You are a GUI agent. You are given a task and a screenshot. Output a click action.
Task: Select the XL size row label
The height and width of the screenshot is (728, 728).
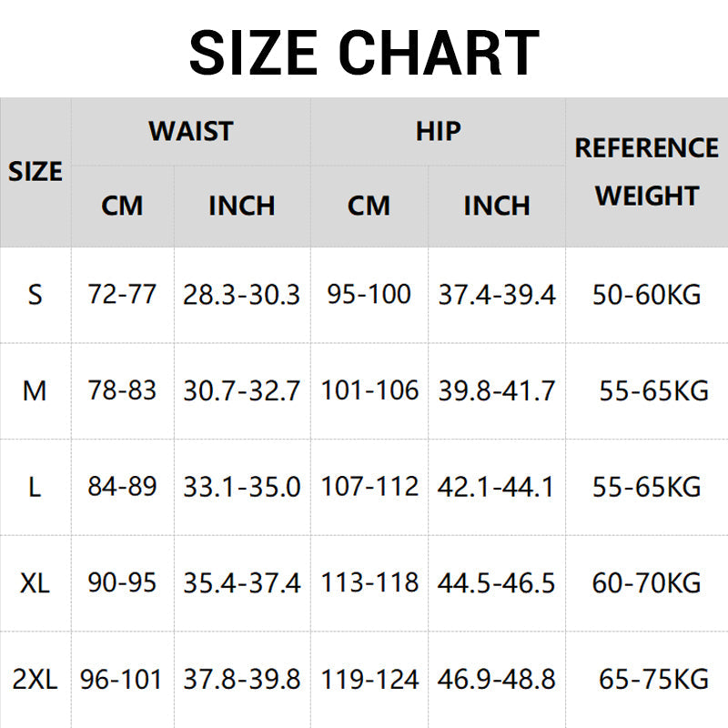tap(35, 582)
